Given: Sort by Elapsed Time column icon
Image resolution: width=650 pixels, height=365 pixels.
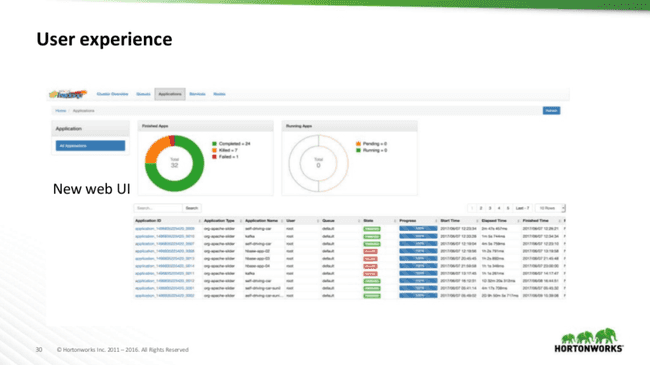Looking at the screenshot, I should (x=518, y=221).
